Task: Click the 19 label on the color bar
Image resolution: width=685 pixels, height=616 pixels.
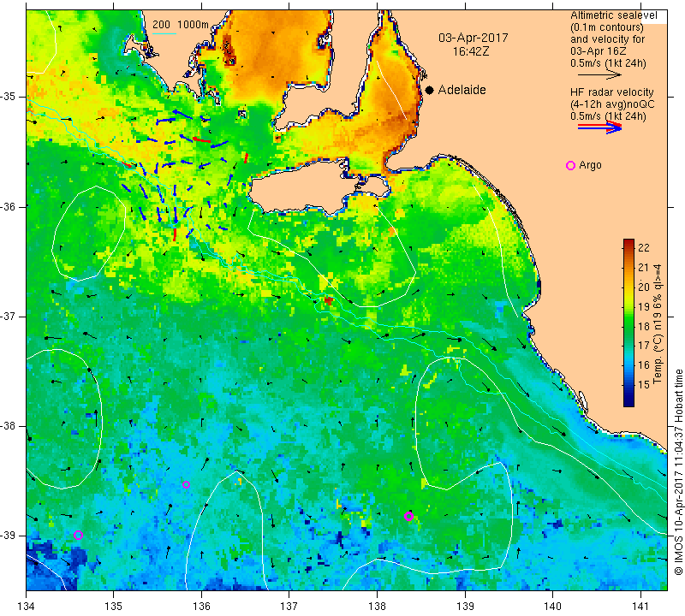Action: click(644, 307)
